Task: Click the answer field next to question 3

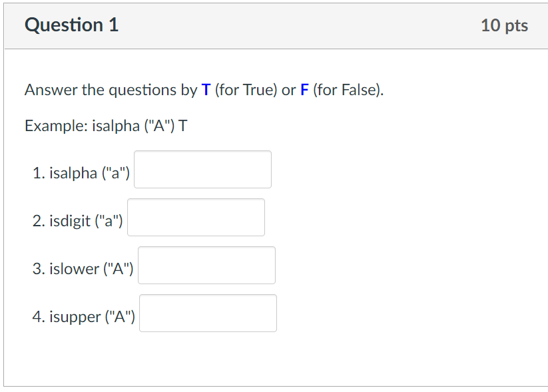Action: coord(206,265)
